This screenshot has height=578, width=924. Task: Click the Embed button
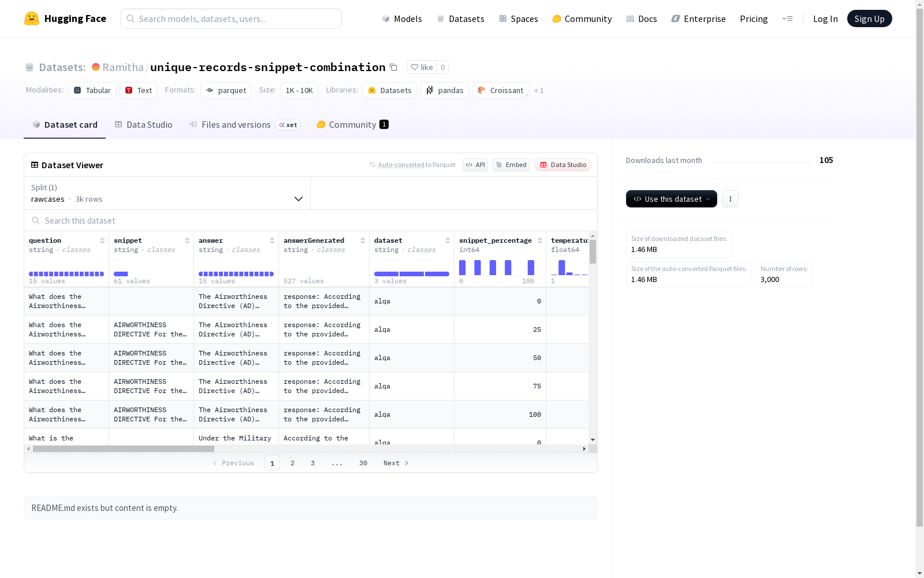pos(511,165)
